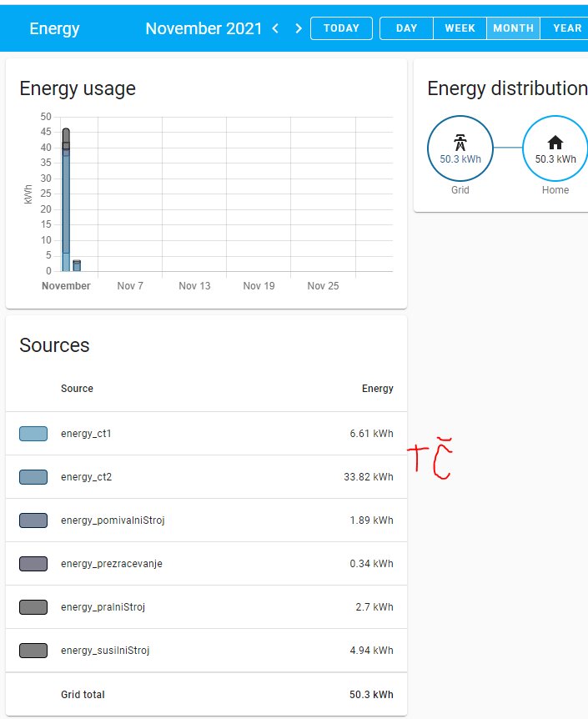The image size is (588, 719).
Task: Go to previous month with left chevron
Action: coord(275,28)
